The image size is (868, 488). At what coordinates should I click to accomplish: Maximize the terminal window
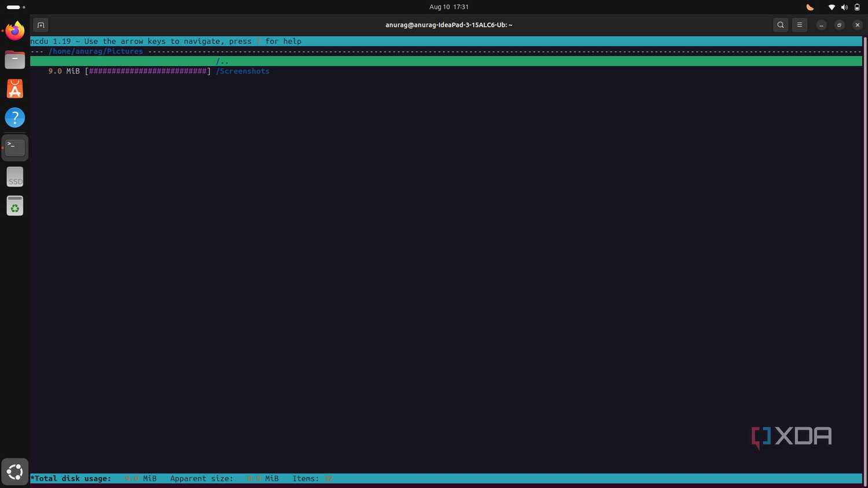[x=839, y=25]
